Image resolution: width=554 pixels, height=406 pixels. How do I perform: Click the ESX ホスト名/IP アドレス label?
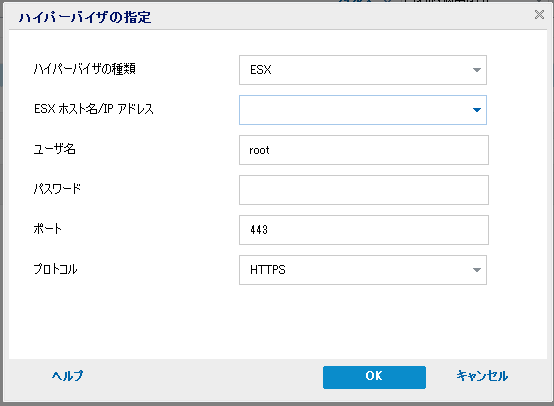[x=94, y=109]
